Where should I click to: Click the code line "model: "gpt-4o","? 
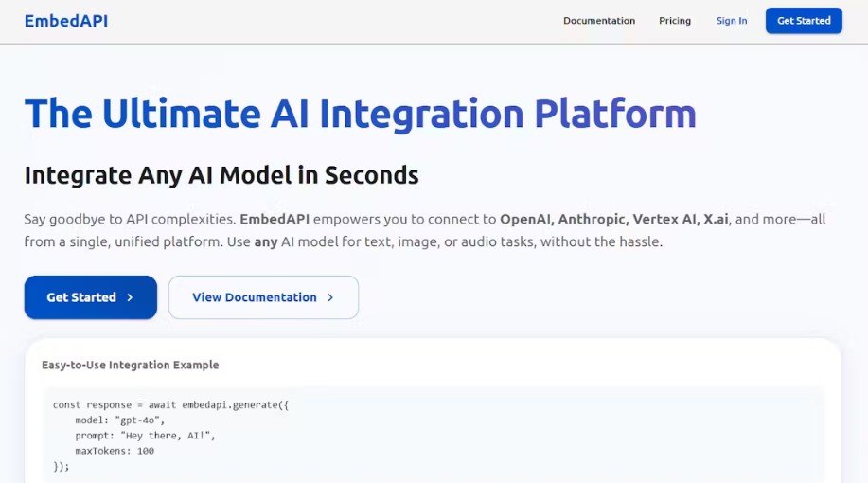pos(120,420)
